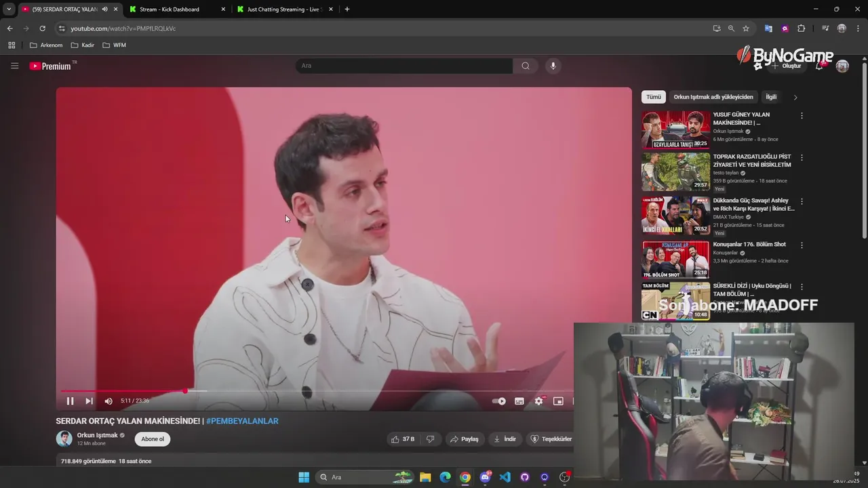Open the Windows Start menu
Image resolution: width=868 pixels, height=488 pixels.
pos(304,477)
